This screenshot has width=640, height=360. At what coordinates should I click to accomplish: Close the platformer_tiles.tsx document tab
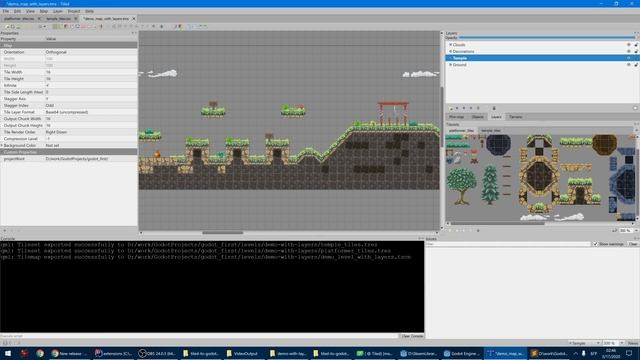point(39,19)
